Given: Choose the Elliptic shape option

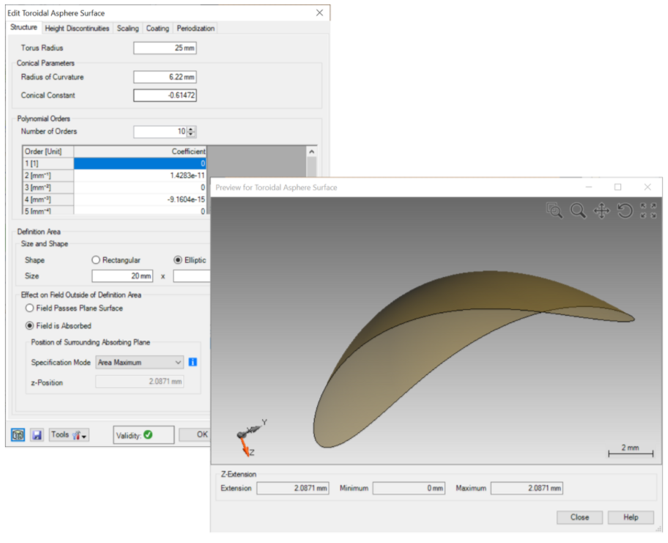Looking at the screenshot, I should pyautogui.click(x=179, y=259).
